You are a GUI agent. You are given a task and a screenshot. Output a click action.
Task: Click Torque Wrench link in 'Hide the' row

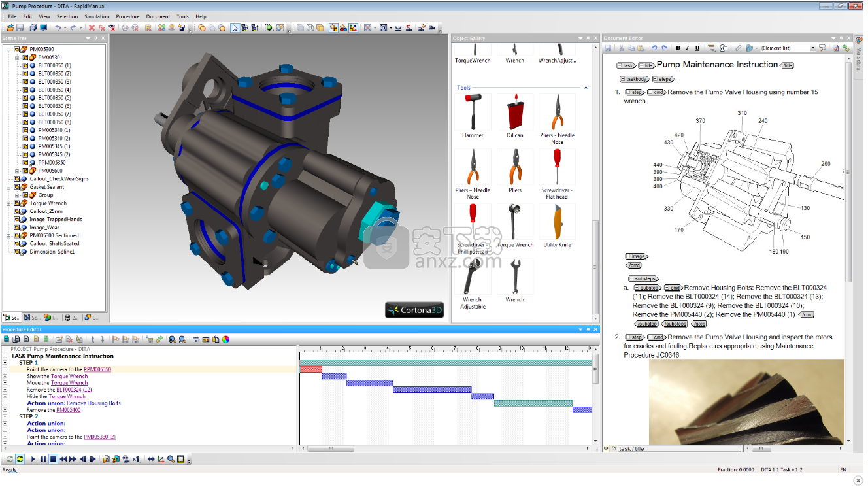pos(67,396)
